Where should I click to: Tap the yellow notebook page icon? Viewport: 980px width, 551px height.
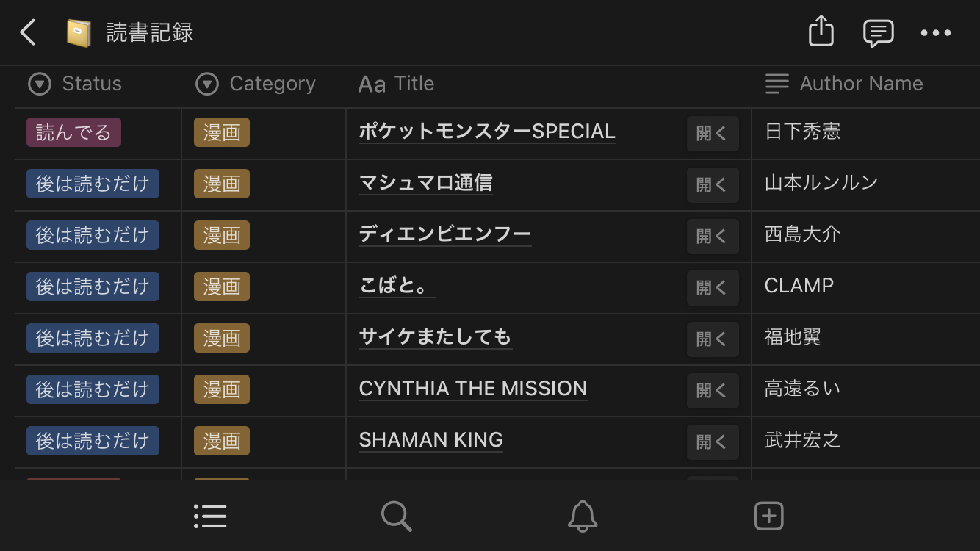(x=78, y=33)
